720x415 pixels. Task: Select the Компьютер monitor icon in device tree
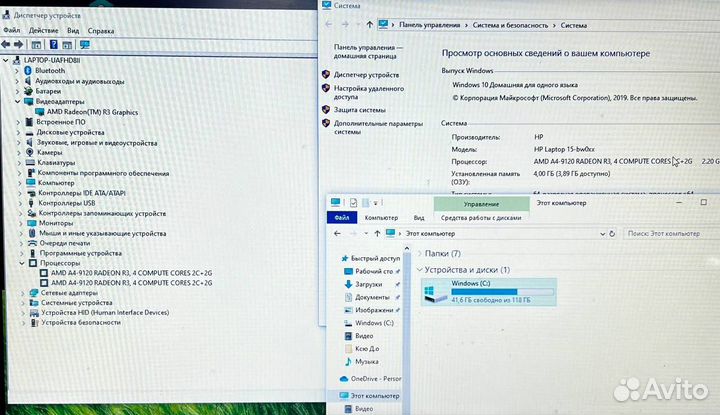31,183
